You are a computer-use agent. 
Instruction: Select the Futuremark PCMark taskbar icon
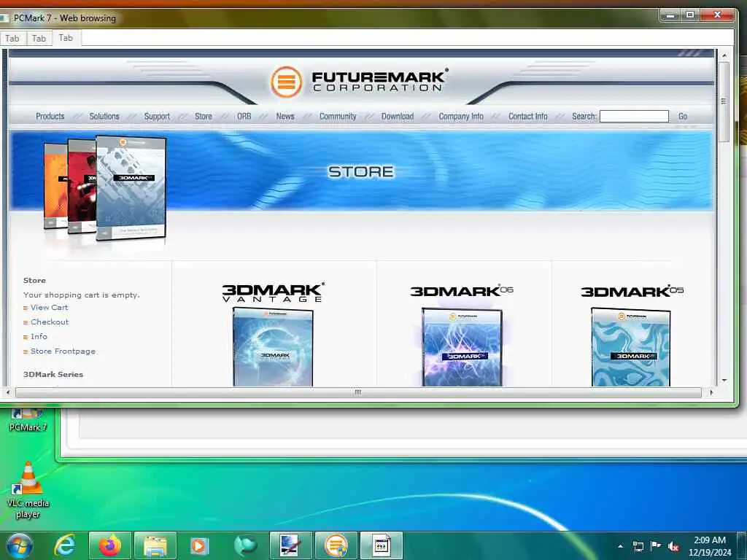[x=336, y=545]
